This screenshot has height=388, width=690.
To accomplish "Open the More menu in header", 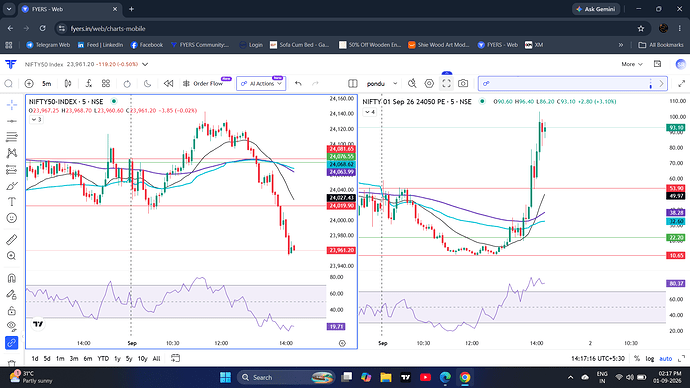I will (x=632, y=64).
